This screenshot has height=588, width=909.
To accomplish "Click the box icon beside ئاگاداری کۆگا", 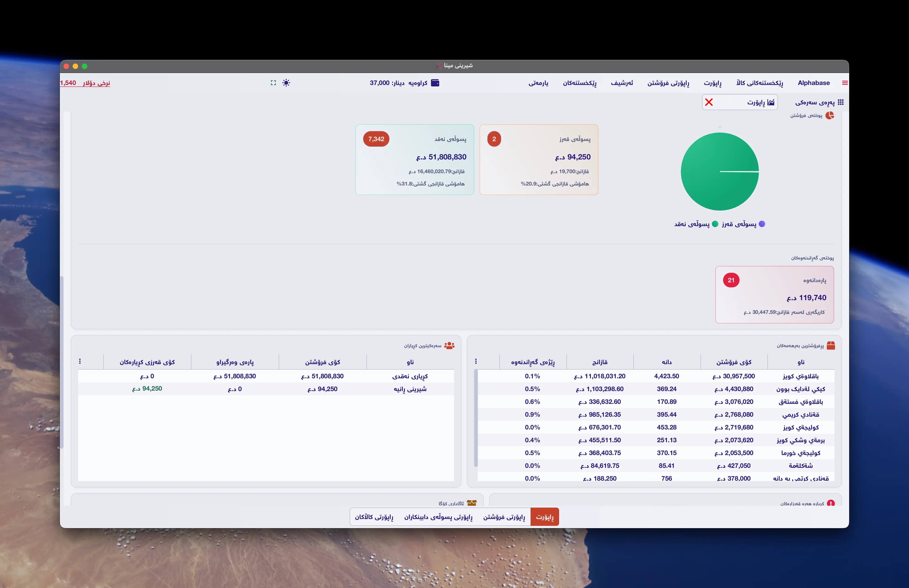I will click(472, 503).
